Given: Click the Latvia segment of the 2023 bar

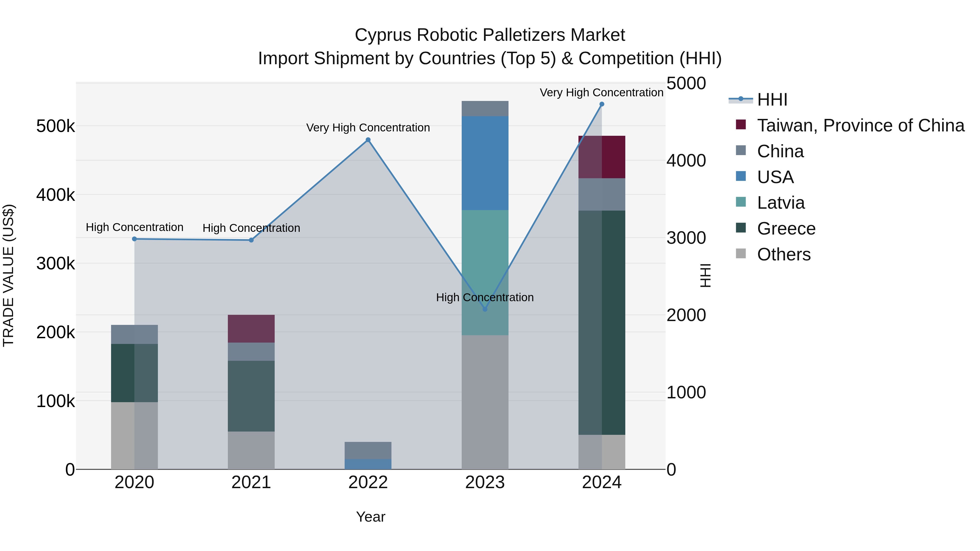Looking at the screenshot, I should [485, 273].
